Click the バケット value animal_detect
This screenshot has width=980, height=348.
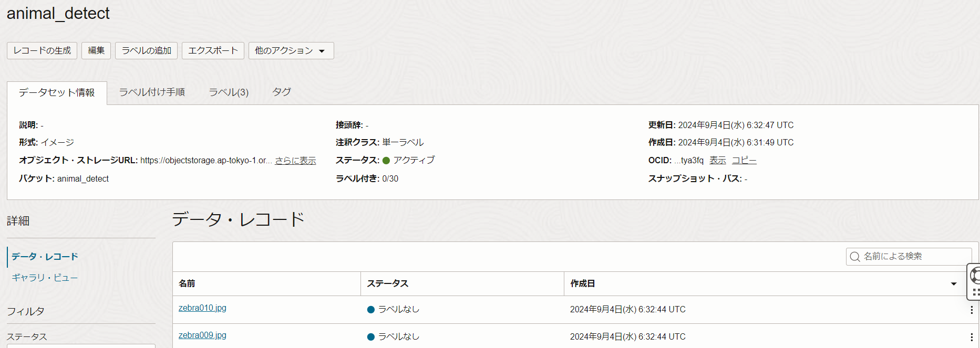pyautogui.click(x=83, y=178)
